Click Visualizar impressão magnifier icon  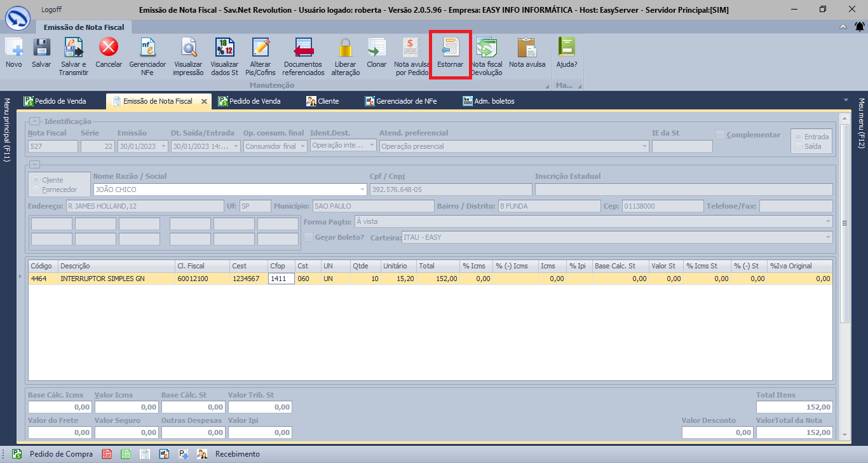pos(188,48)
